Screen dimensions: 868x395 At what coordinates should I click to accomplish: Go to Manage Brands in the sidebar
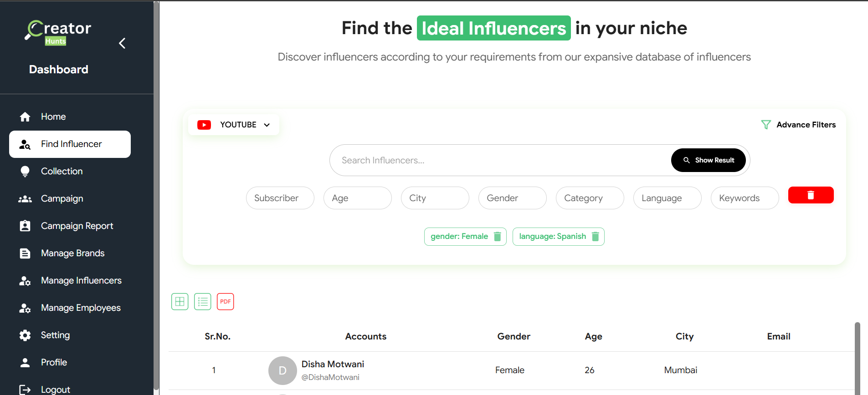point(73,253)
